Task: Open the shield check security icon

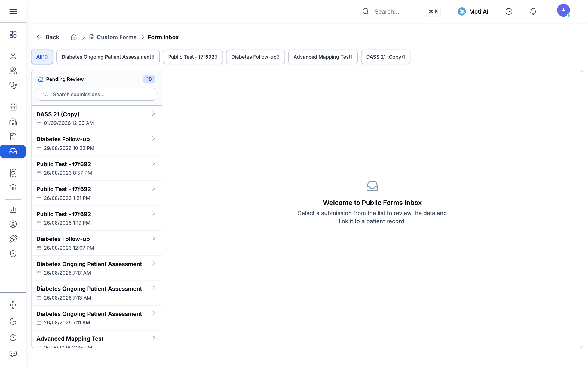Action: pyautogui.click(x=13, y=254)
